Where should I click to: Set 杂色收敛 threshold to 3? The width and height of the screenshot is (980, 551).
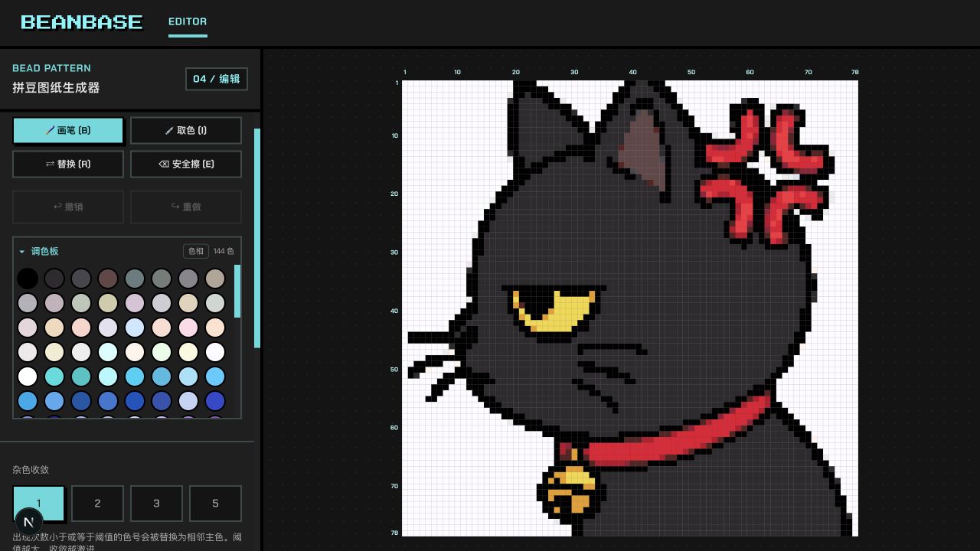156,503
